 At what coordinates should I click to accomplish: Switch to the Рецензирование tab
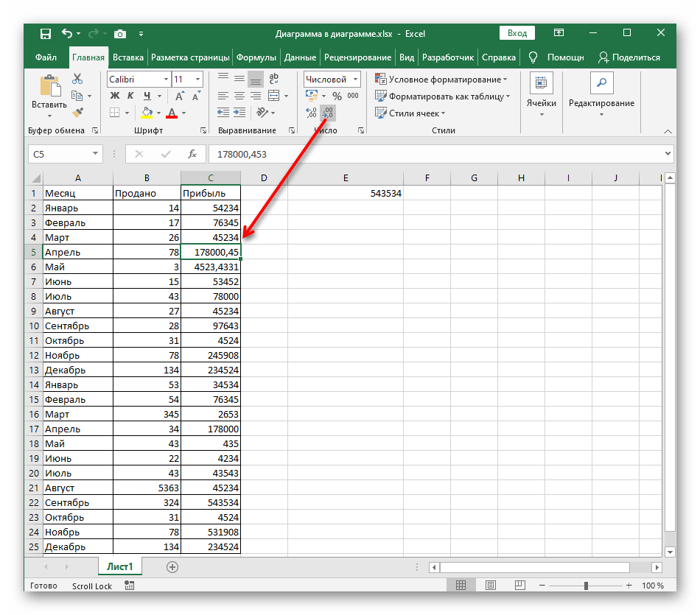tap(357, 57)
